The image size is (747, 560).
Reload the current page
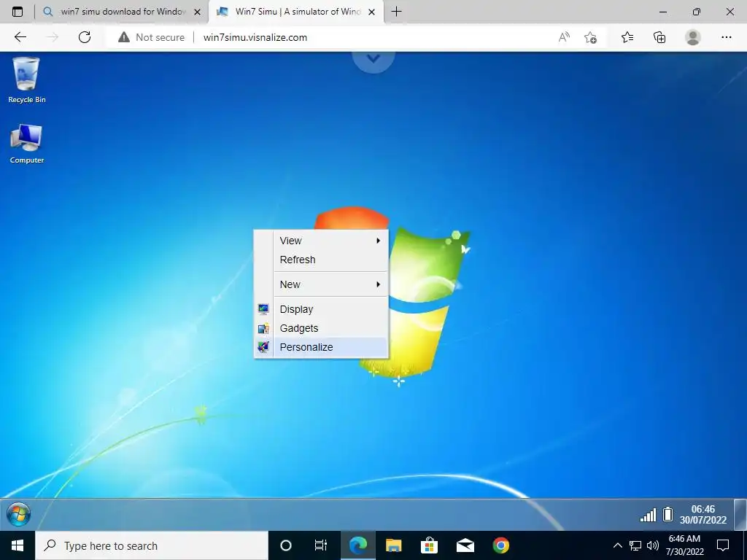[85, 37]
